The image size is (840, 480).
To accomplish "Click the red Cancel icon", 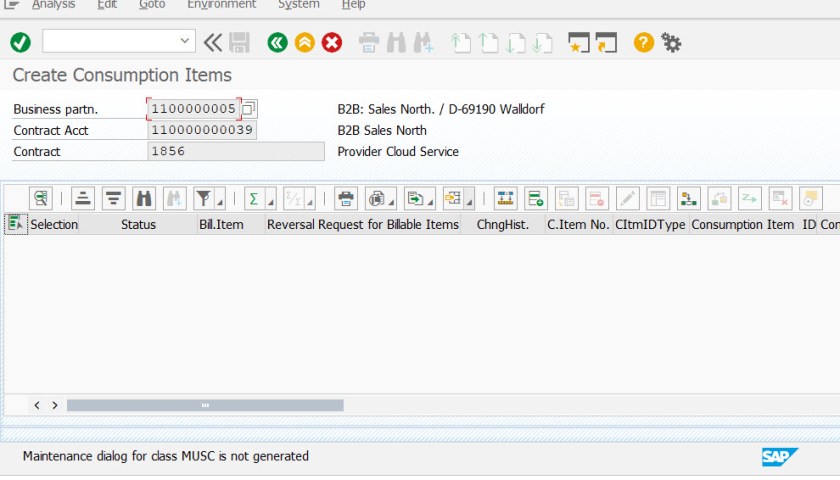I will [x=332, y=42].
